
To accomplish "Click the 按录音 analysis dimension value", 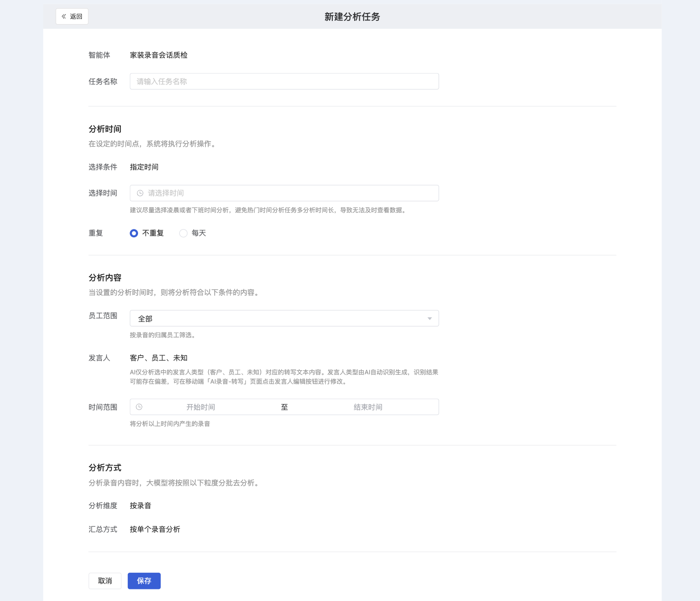I will [140, 506].
